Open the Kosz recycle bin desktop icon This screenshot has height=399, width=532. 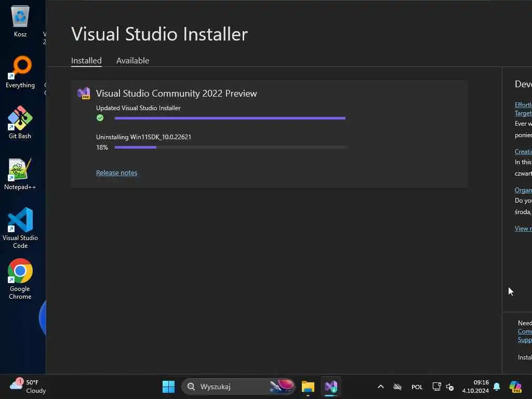pyautogui.click(x=20, y=21)
